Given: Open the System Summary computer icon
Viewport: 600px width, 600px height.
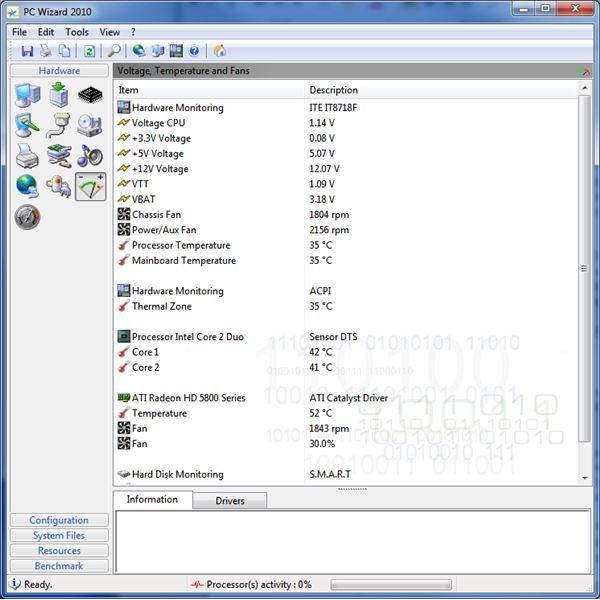Looking at the screenshot, I should (x=27, y=95).
